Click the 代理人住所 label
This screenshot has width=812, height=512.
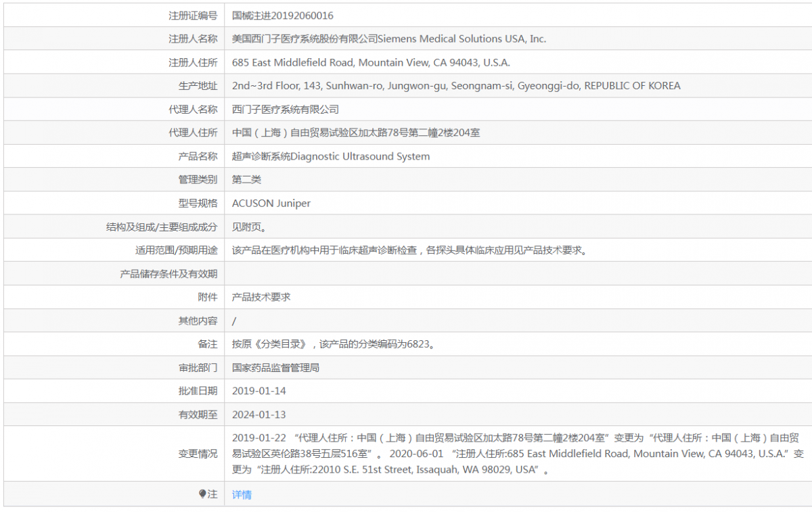click(x=193, y=133)
